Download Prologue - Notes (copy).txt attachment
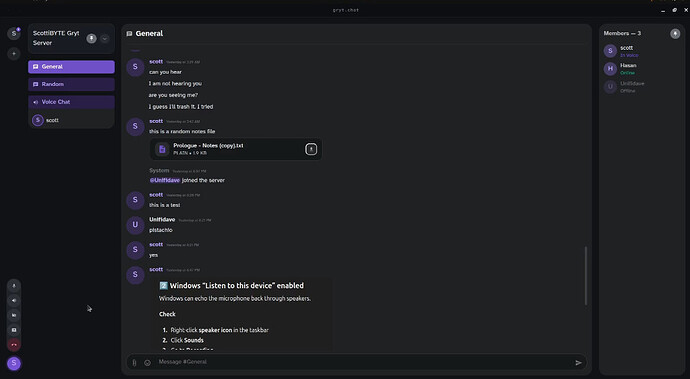The image size is (690, 379). 311,149
